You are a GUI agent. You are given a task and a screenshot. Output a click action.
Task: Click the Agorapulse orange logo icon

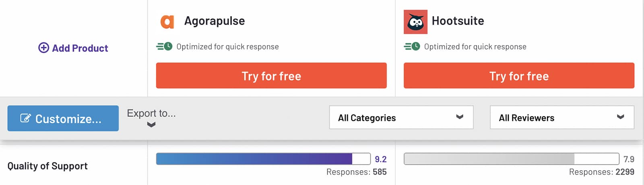pyautogui.click(x=167, y=22)
